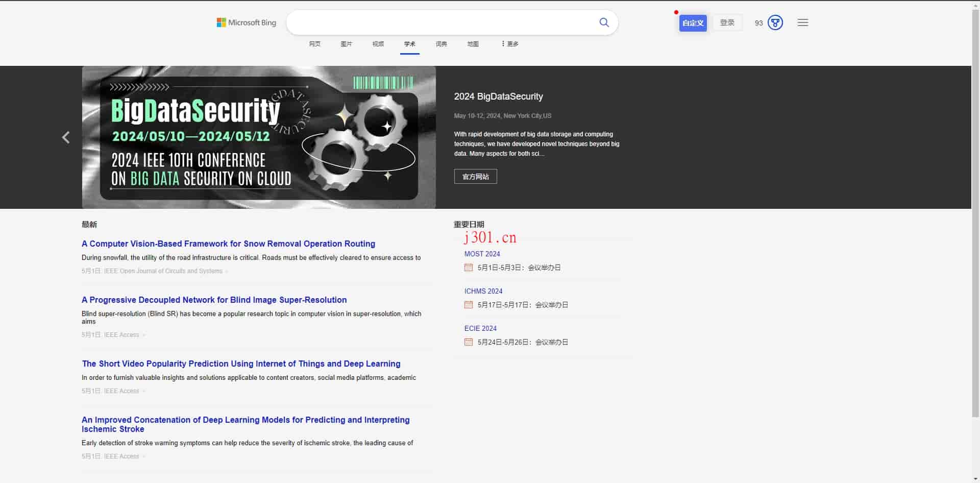Click the Microsoft Bing logo
This screenshot has height=483, width=980.
246,22
